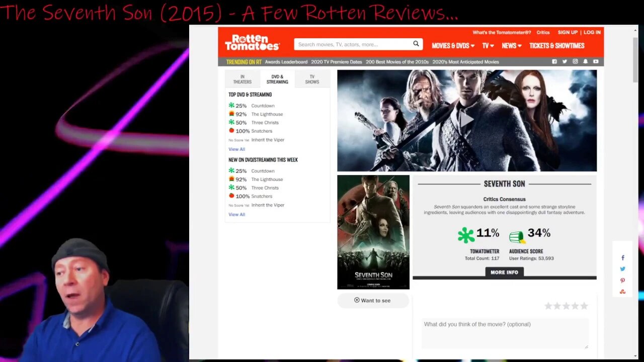Open 200 Best Movies of the 2010s

click(397, 62)
